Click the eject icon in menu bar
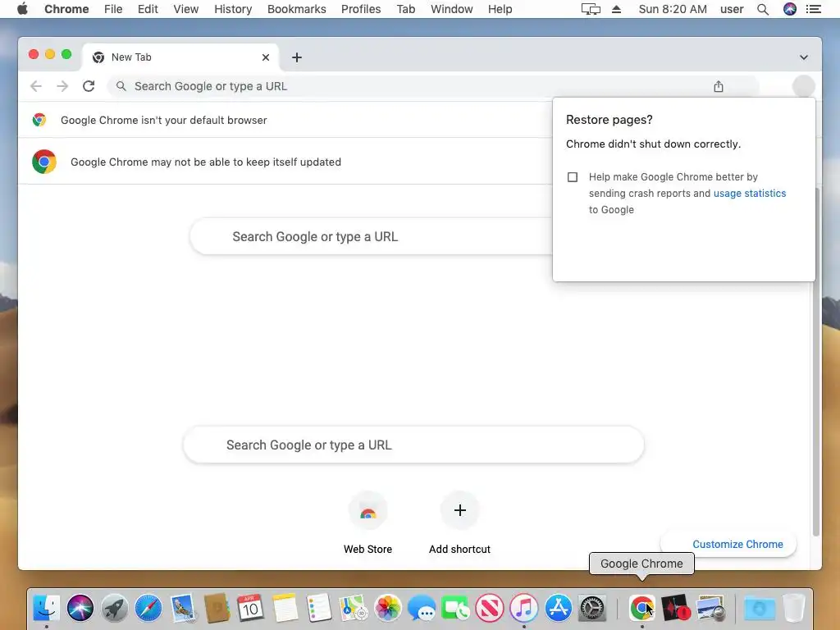 617,9
